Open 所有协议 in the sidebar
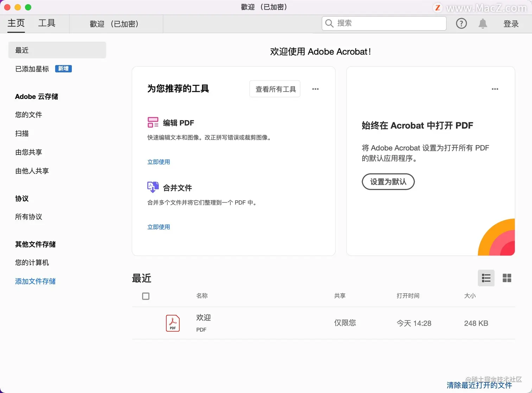 pyautogui.click(x=28, y=217)
